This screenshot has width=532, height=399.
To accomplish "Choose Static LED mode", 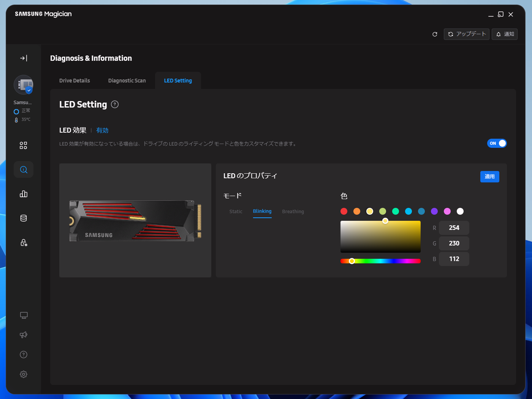I will pyautogui.click(x=236, y=212).
